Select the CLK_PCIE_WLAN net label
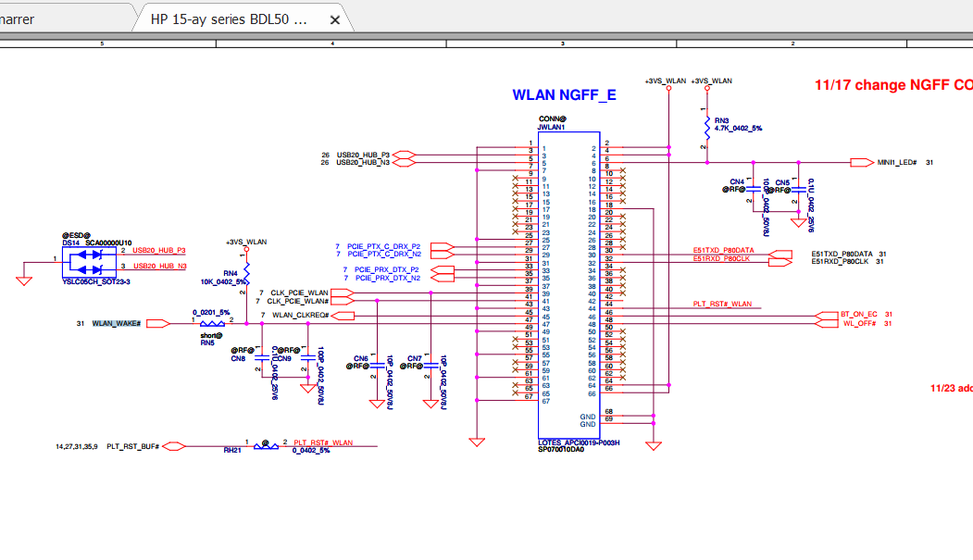 [x=299, y=292]
